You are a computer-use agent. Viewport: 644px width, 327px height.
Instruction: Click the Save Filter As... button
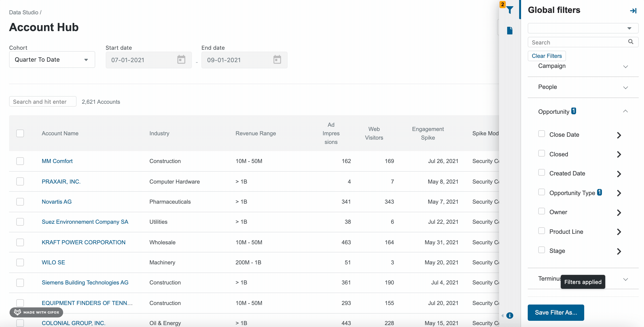(x=555, y=312)
